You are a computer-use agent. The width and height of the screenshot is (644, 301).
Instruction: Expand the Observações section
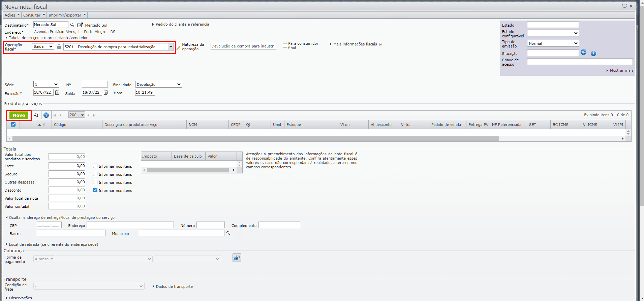point(19,298)
